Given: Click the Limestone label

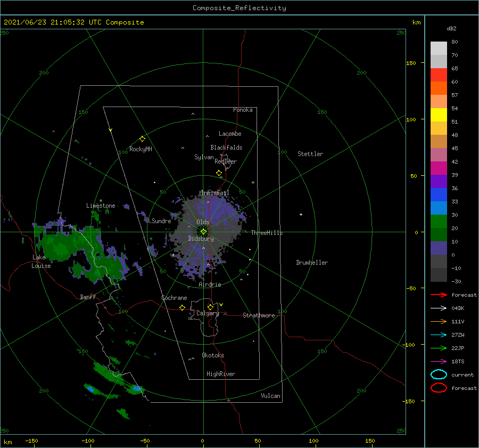Looking at the screenshot, I should coord(101,206).
